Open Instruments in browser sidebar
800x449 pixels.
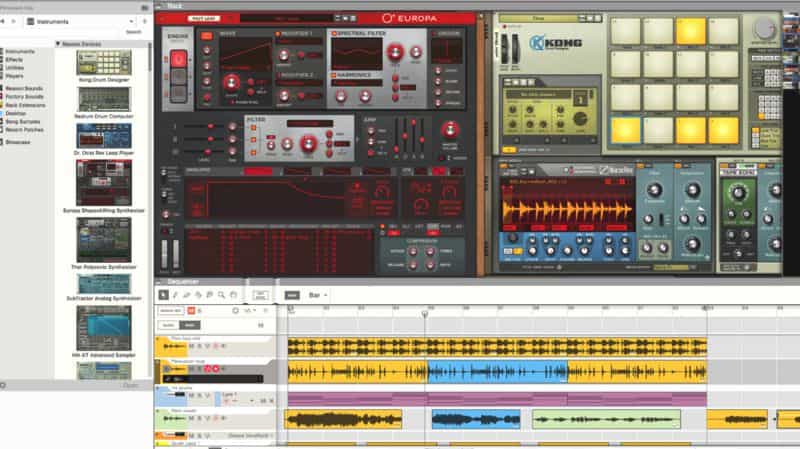20,52
